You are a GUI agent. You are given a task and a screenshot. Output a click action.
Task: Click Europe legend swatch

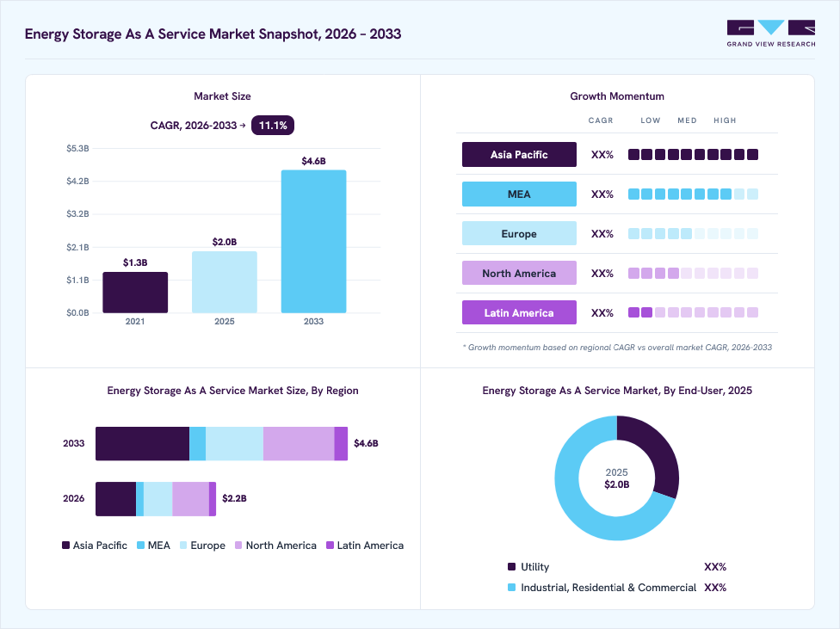pos(183,546)
